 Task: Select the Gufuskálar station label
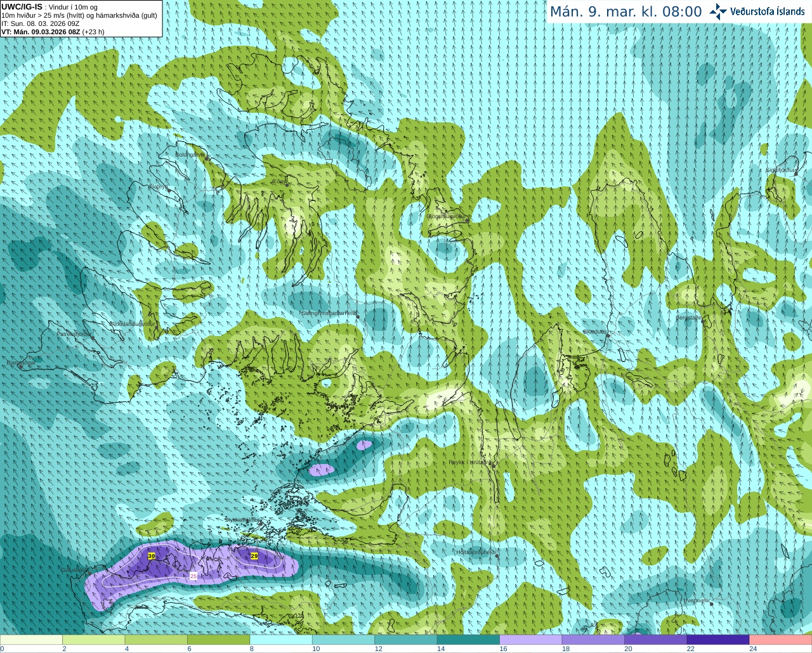[74, 571]
